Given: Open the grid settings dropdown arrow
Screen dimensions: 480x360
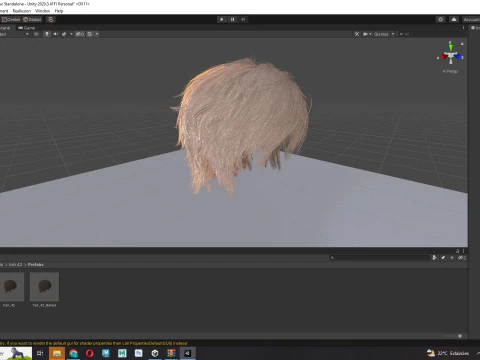Looking at the screenshot, I should [97, 34].
